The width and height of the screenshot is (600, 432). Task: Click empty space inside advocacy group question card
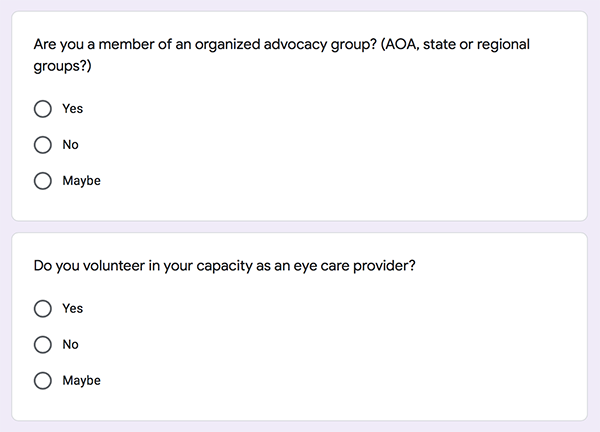pyautogui.click(x=400, y=150)
